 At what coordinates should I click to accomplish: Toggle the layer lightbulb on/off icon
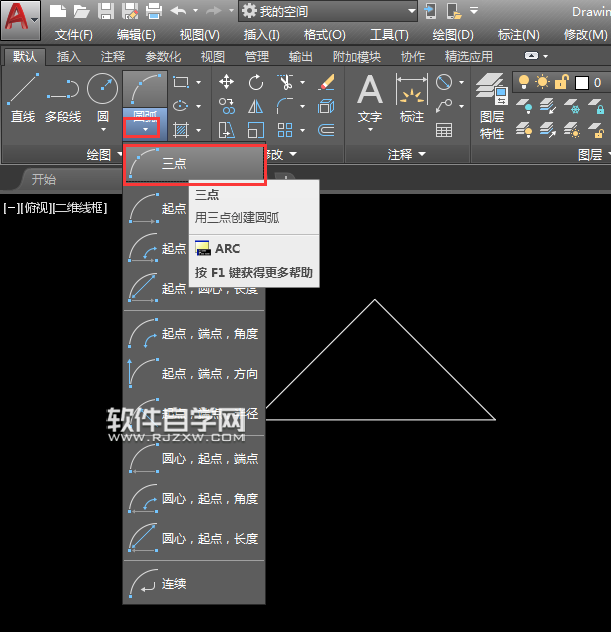[523, 81]
